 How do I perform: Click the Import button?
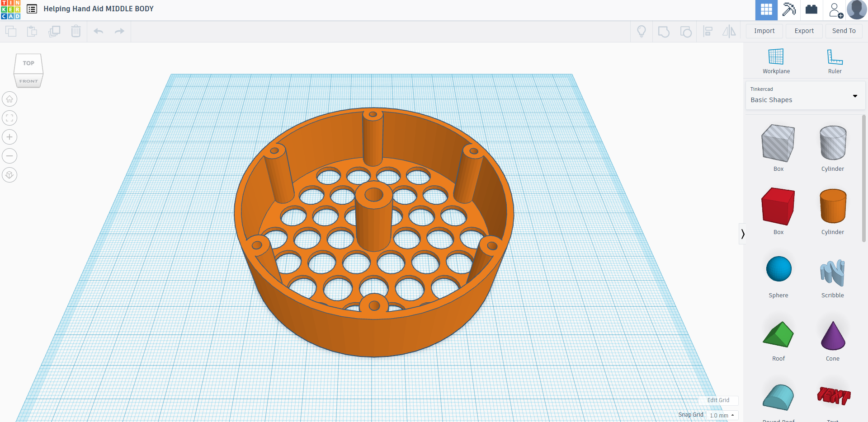pos(764,31)
